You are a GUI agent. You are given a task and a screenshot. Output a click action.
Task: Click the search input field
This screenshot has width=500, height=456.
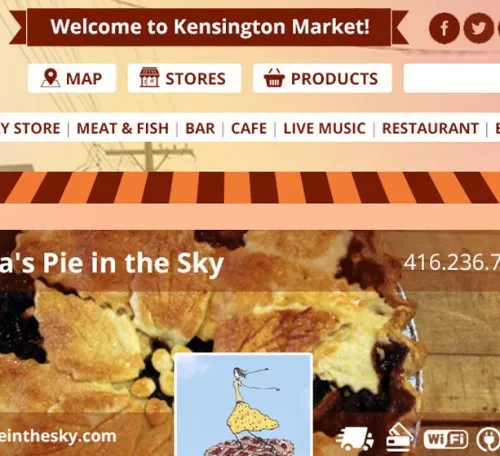click(452, 78)
